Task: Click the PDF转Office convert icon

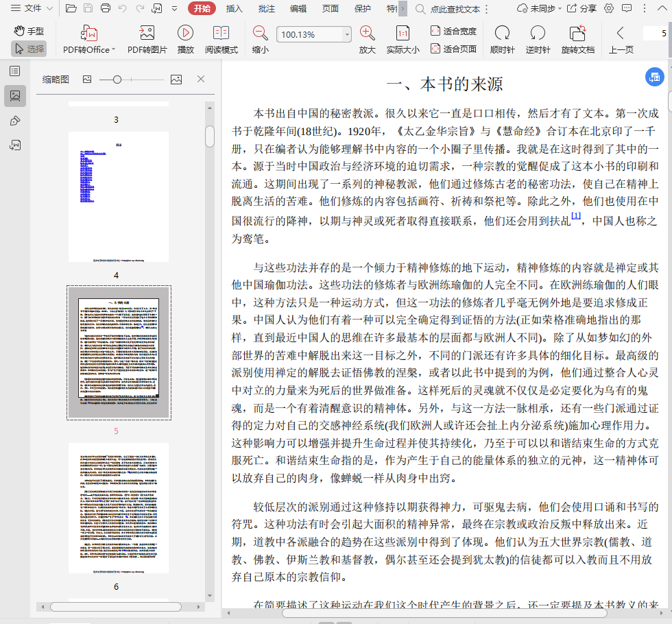Action: (89, 34)
